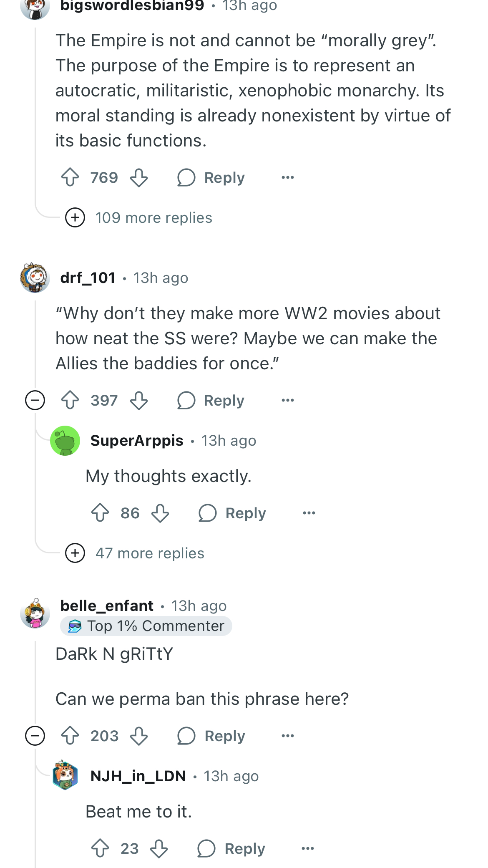Collapse belle_enfant's comment thread
Image resolution: width=488 pixels, height=868 pixels.
coord(35,736)
